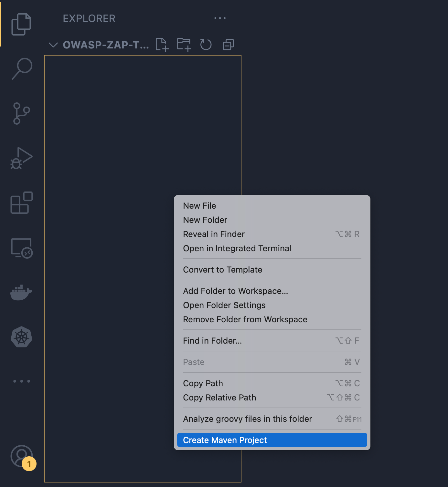Open additional views via the sidebar ellipsis

click(x=21, y=381)
